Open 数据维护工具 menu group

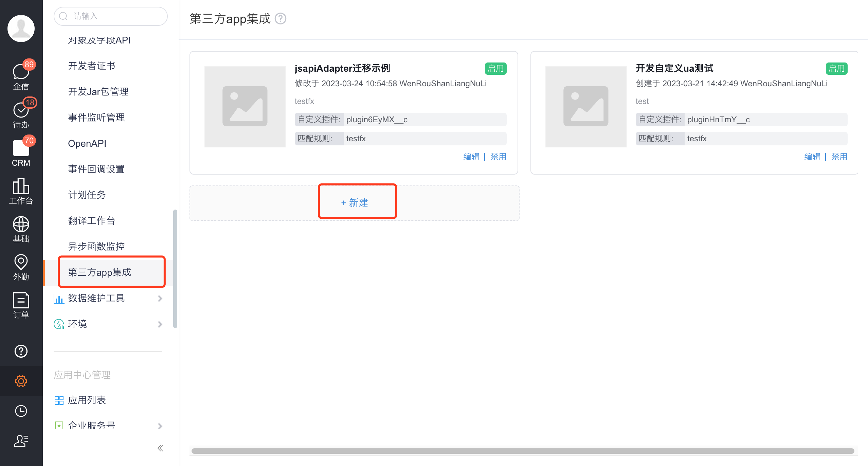(x=108, y=298)
